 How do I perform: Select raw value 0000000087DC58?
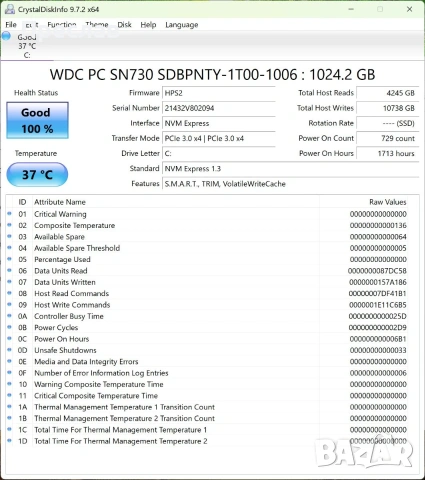click(x=377, y=271)
